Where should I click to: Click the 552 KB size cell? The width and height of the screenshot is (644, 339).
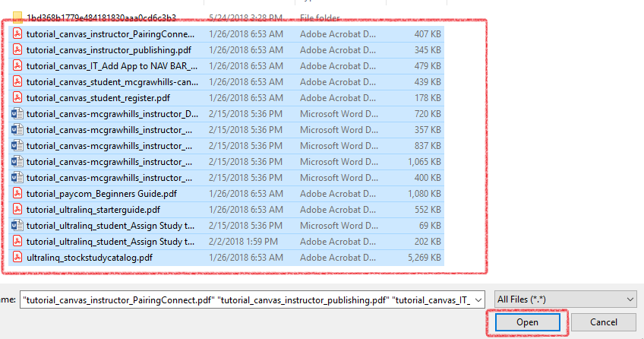tap(427, 210)
